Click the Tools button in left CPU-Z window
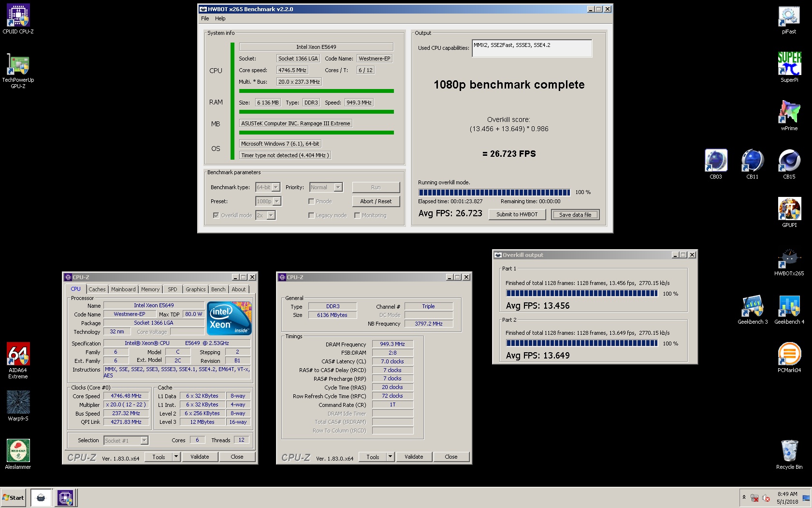 tap(159, 457)
